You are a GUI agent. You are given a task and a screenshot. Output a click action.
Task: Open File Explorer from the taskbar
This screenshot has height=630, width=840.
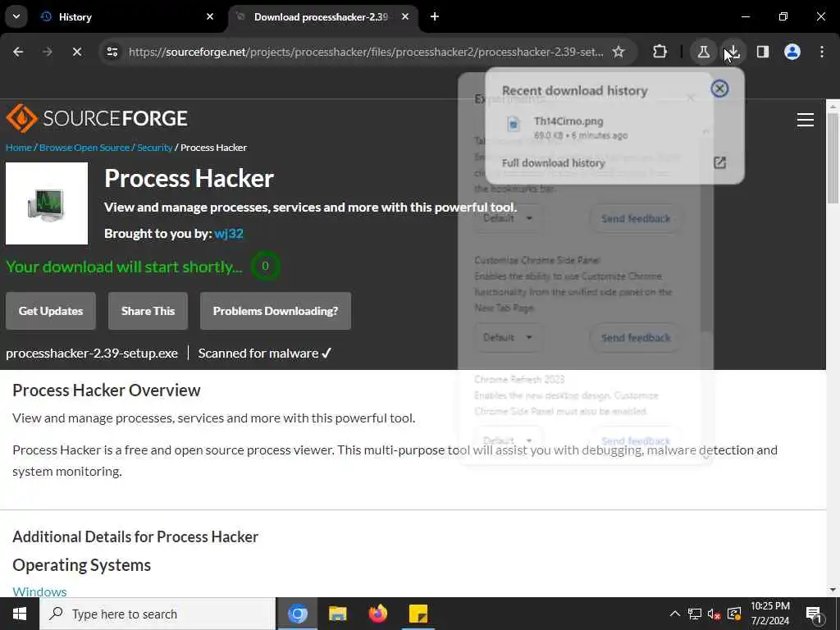coord(337,614)
